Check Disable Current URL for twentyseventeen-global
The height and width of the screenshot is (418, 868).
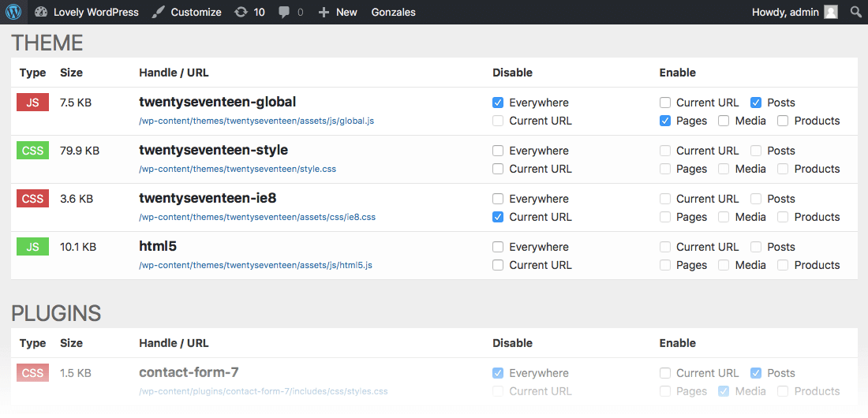tap(498, 121)
